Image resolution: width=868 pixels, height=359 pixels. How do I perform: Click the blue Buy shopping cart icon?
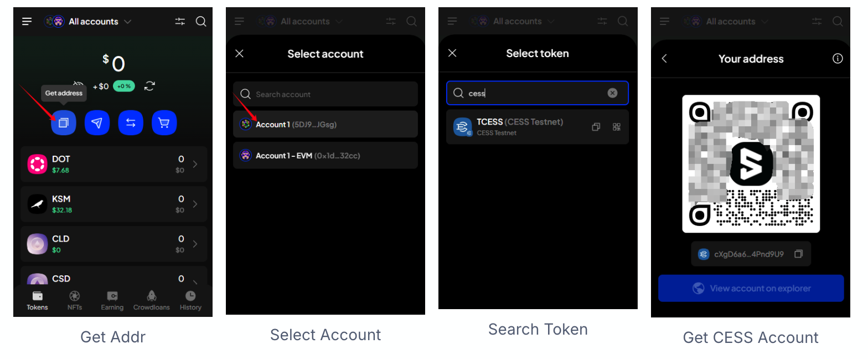[x=164, y=122]
